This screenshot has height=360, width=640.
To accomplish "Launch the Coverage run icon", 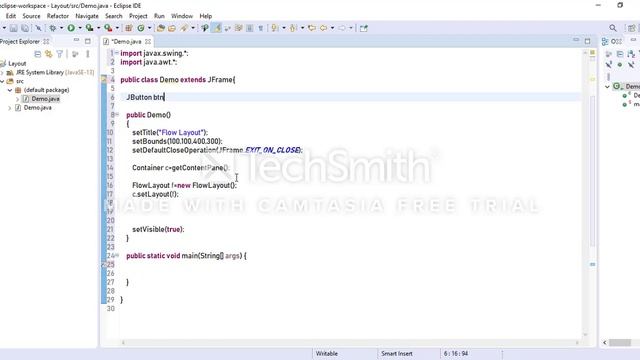I will pos(89,28).
